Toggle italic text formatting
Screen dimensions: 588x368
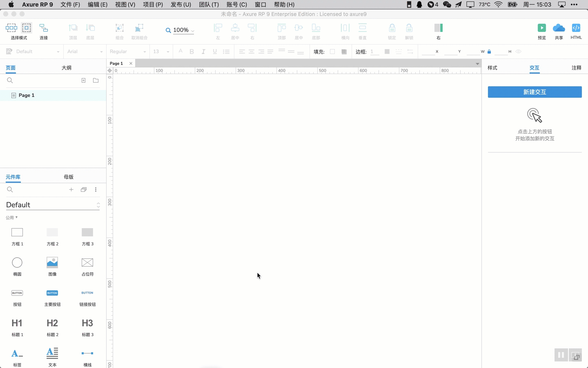click(203, 52)
